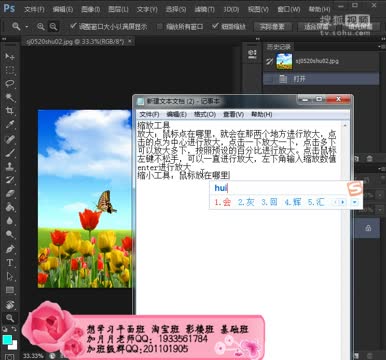
Task: Open Photoshop 图像(I) menu
Action: click(91, 9)
